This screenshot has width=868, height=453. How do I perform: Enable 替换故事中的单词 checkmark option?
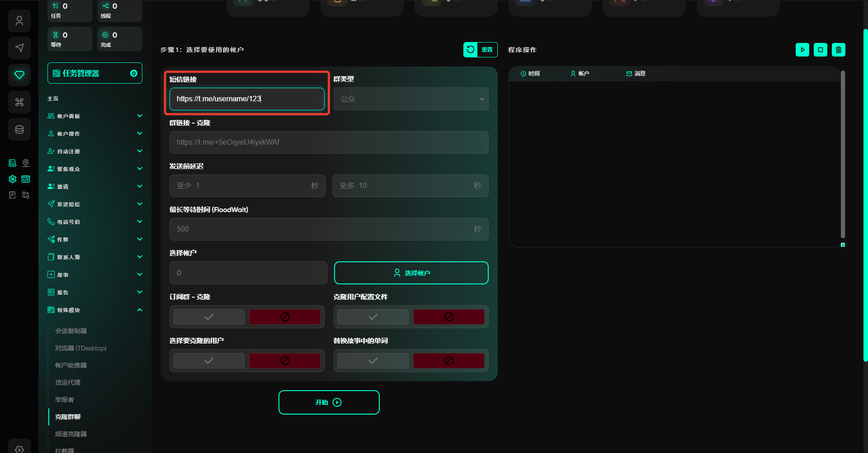click(373, 361)
